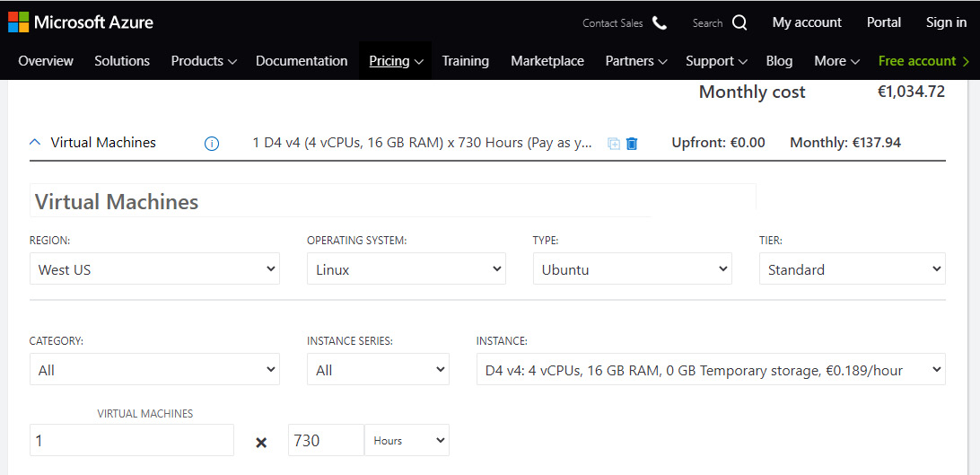Click the Contact Sales phone icon
The height and width of the screenshot is (475, 980).
coord(660,23)
